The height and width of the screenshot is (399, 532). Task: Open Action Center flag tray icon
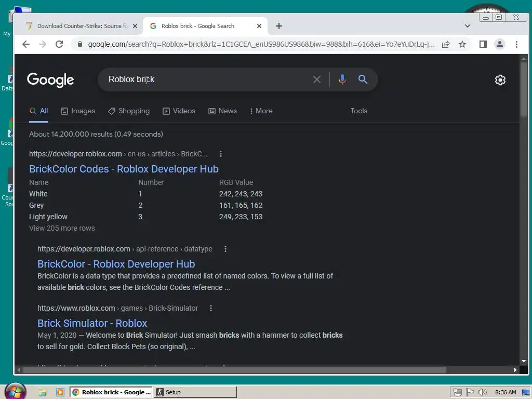(470, 393)
